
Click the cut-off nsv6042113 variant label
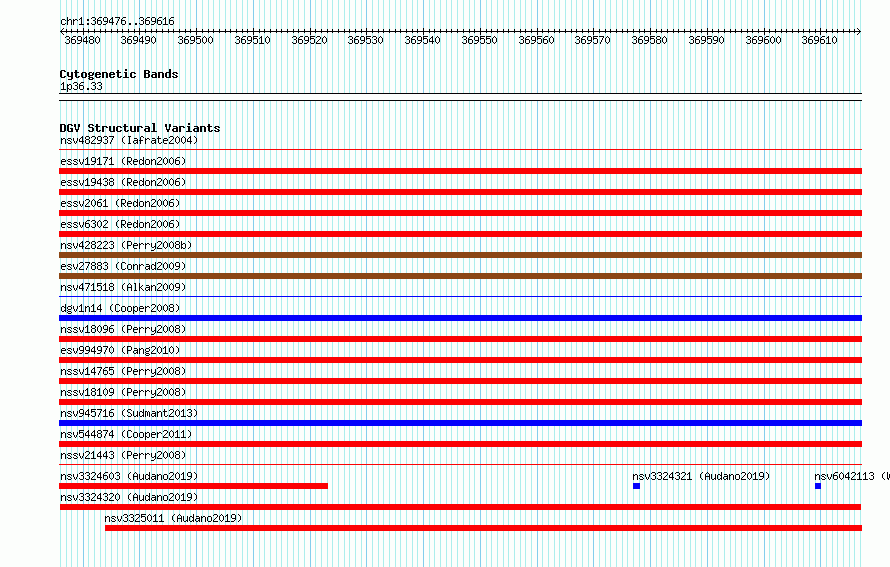(851, 476)
